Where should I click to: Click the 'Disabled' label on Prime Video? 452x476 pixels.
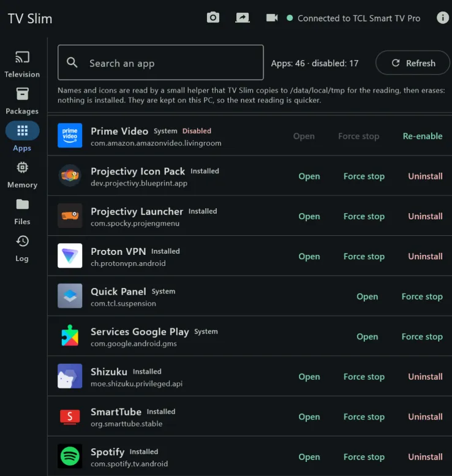pos(197,131)
